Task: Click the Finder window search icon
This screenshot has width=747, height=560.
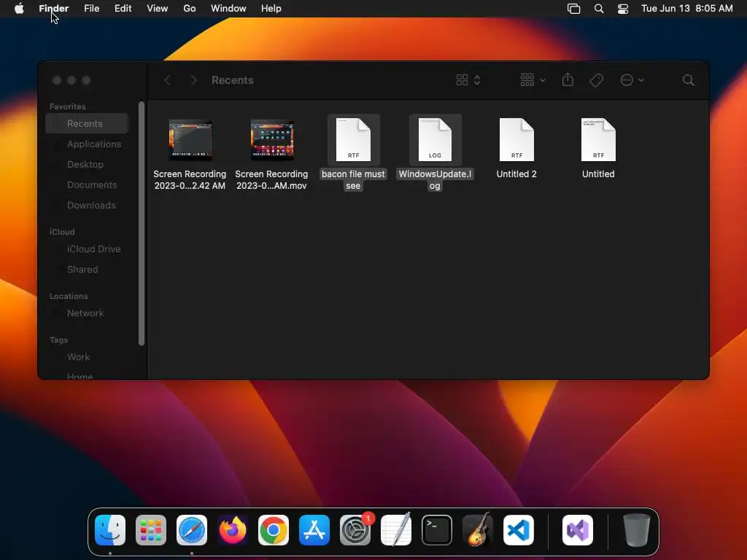Action: (x=689, y=80)
